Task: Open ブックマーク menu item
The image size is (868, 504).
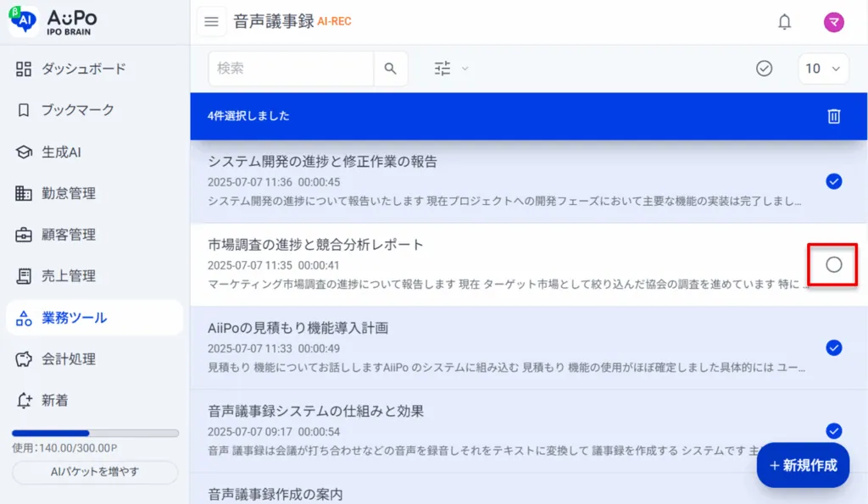Action: 95,110
